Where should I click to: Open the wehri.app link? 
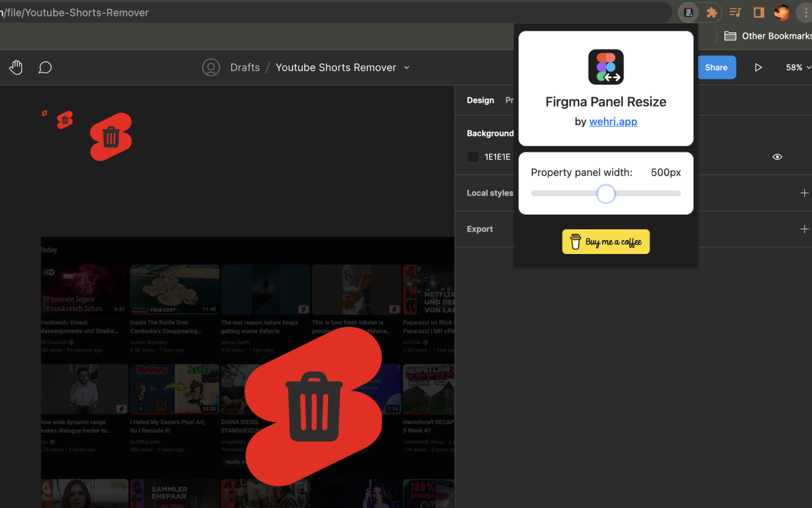pyautogui.click(x=613, y=121)
